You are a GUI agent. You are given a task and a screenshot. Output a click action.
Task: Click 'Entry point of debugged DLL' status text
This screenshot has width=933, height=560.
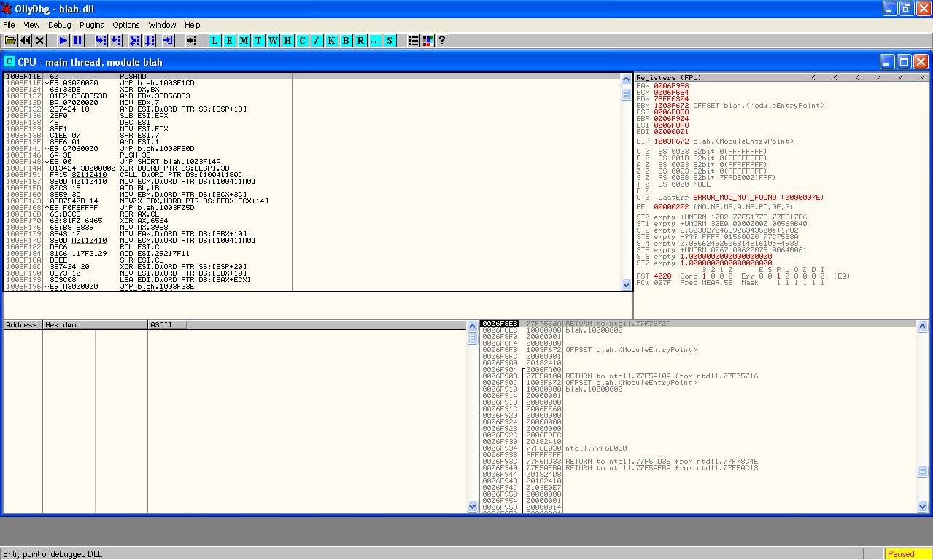[x=53, y=554]
